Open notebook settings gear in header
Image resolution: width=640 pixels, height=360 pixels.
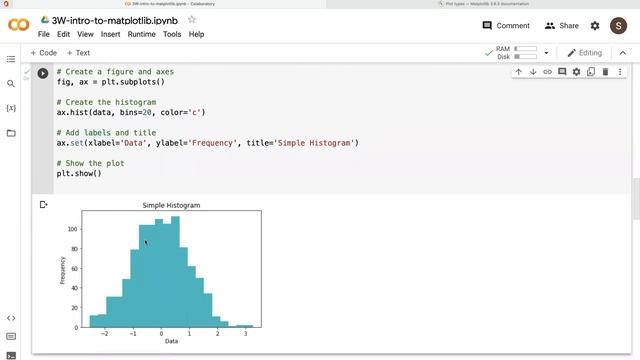[x=595, y=26]
